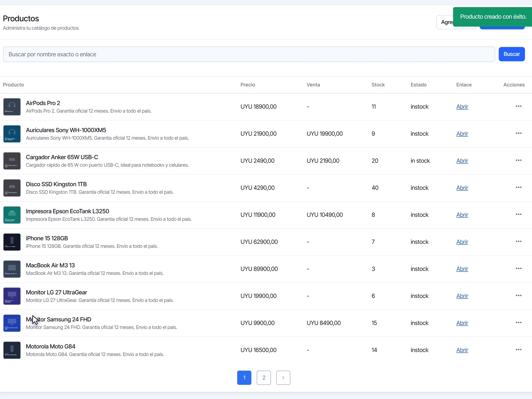Image resolution: width=532 pixels, height=399 pixels.
Task: Open the Abrir link for Monitor Samsung 24
Action: click(462, 323)
